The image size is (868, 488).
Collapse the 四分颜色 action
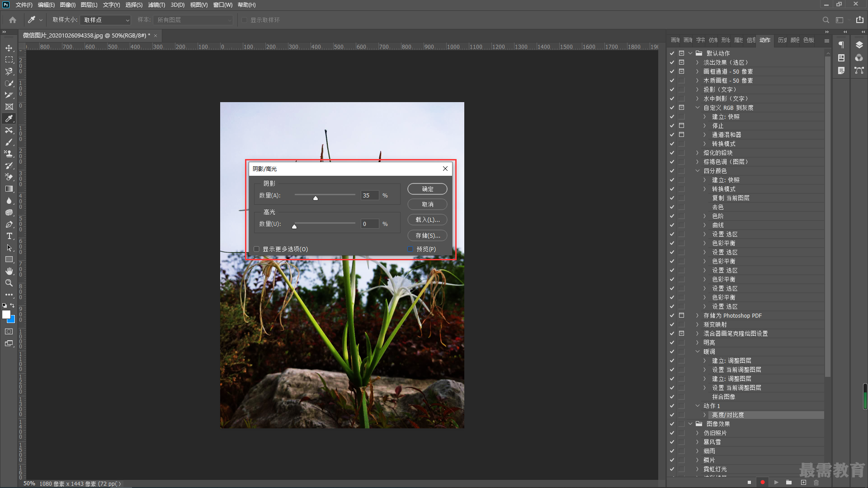698,171
